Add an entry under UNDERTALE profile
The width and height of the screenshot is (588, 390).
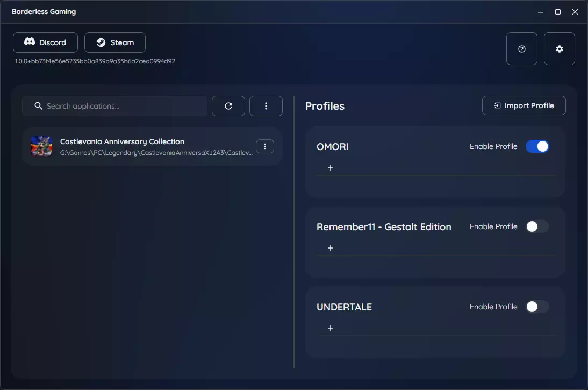331,329
